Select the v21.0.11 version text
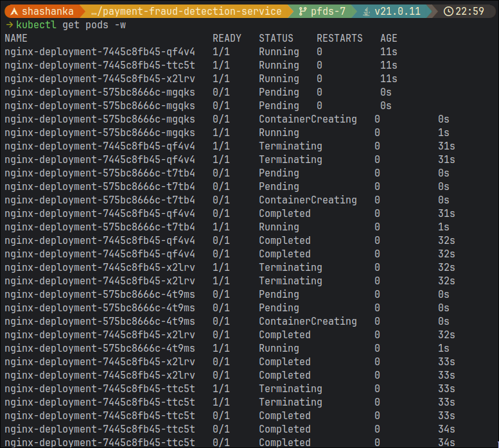This screenshot has height=448, width=499. [398, 12]
